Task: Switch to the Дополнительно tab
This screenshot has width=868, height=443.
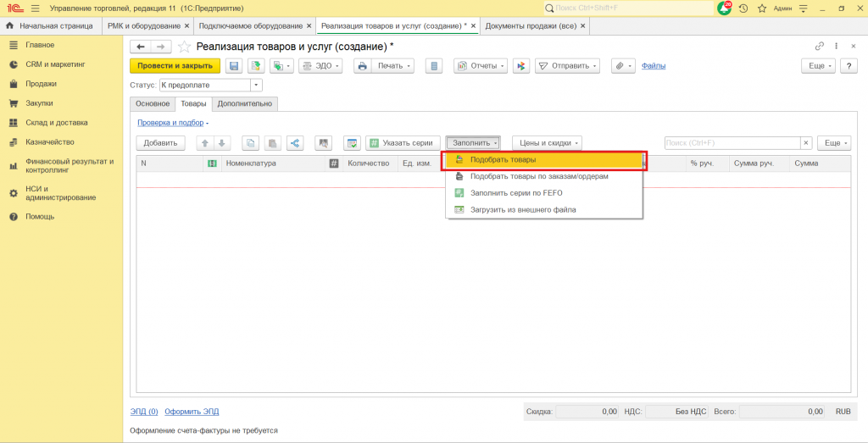Action: pyautogui.click(x=245, y=104)
